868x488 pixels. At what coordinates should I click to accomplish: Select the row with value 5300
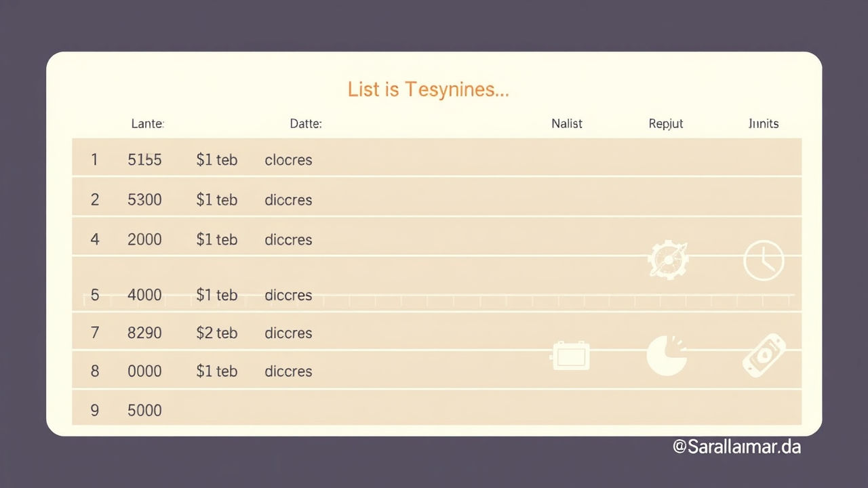144,200
